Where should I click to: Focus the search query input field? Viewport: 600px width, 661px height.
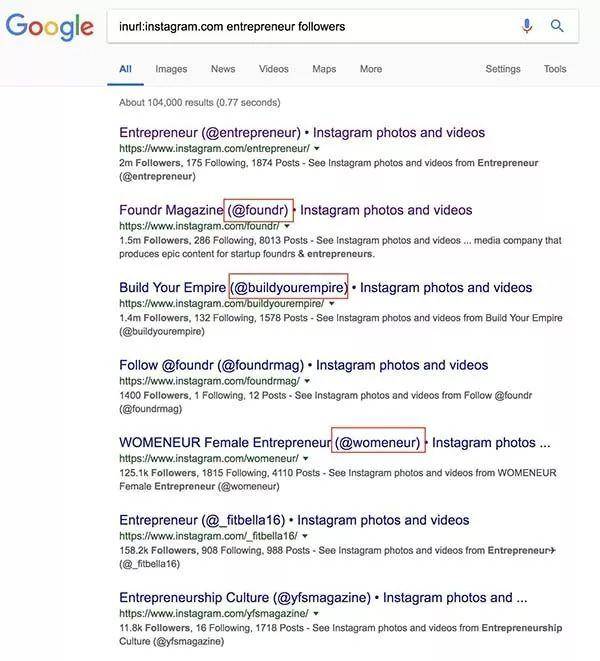click(x=310, y=27)
